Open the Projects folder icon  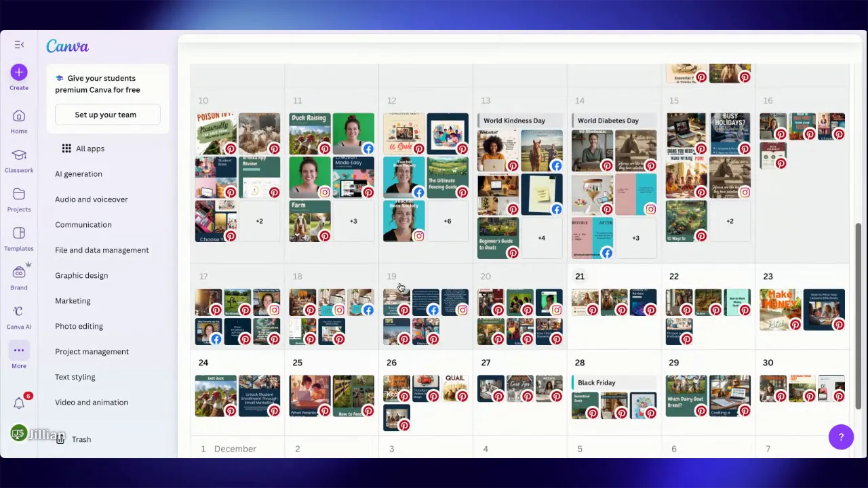[x=18, y=195]
